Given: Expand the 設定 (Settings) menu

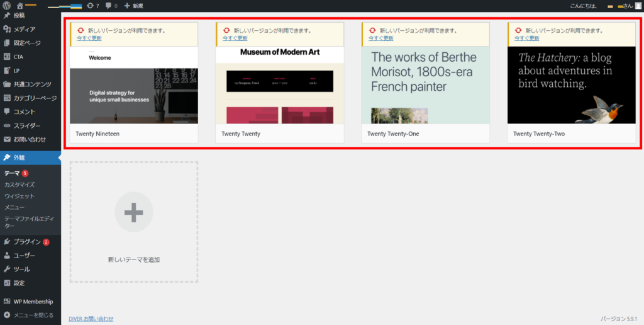Looking at the screenshot, I should (x=19, y=283).
